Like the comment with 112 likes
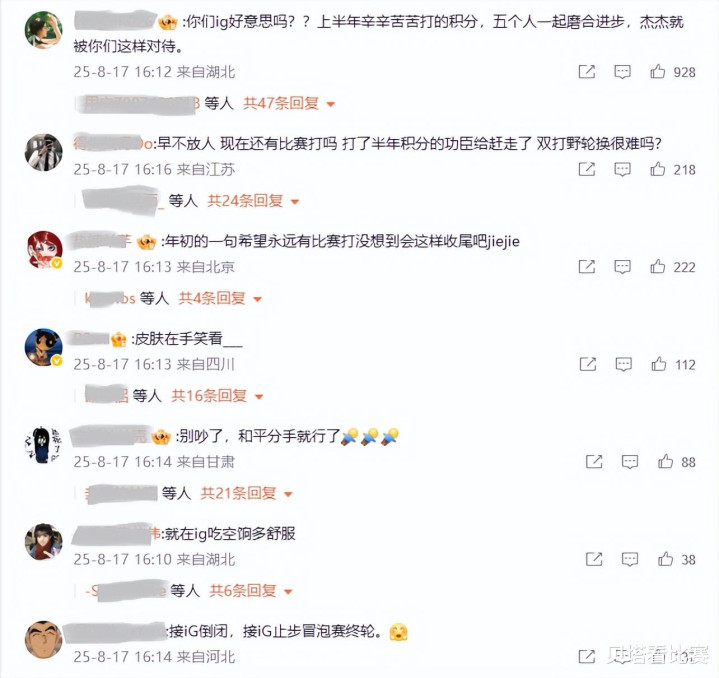 (658, 364)
